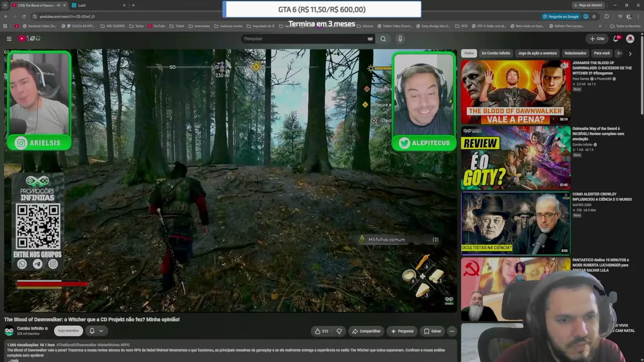Open the Tarkov bookmark folder
The image size is (644, 362).
coord(136,26)
